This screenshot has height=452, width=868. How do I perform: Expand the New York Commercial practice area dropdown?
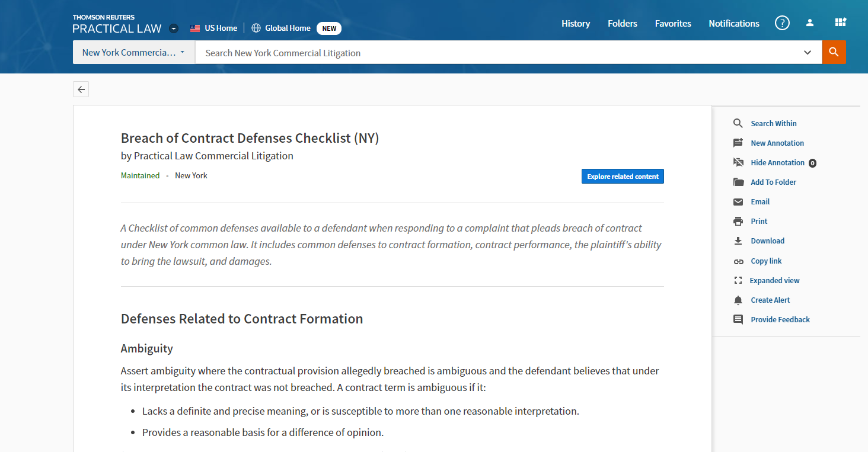tap(133, 52)
